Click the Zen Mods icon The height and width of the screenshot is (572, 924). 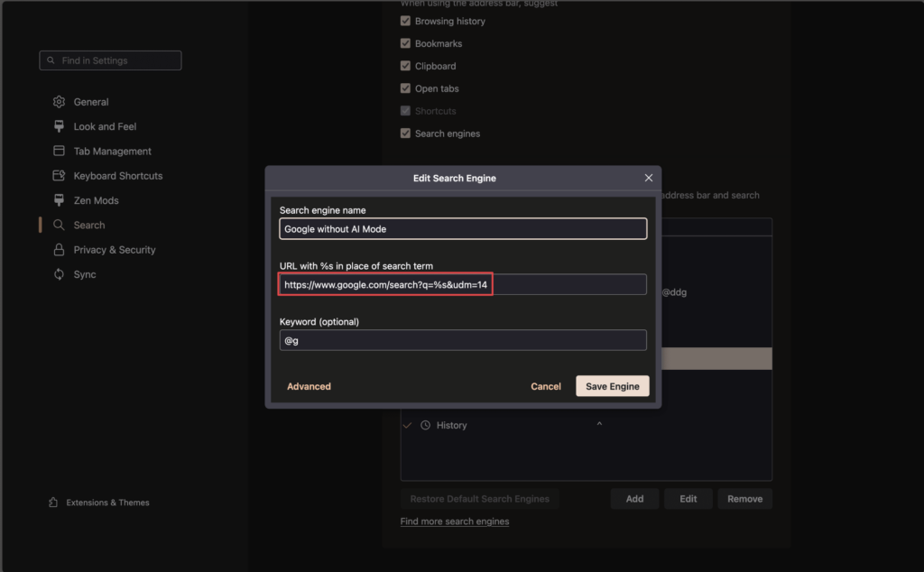(59, 200)
